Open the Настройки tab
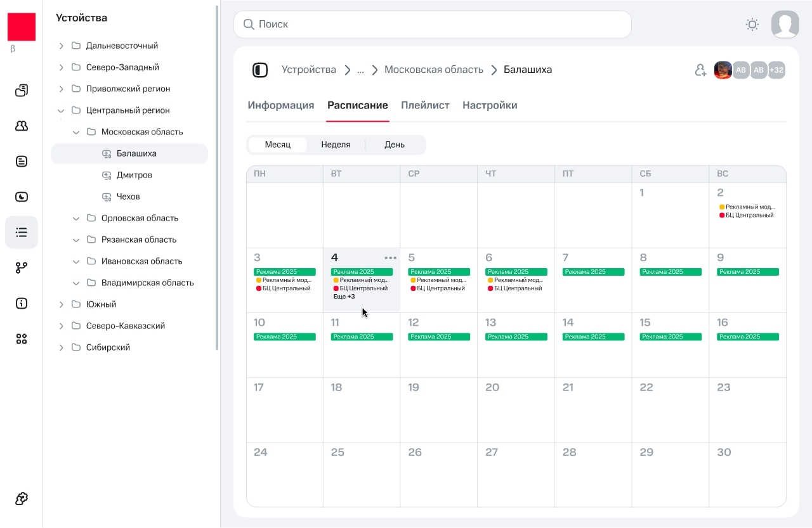The height and width of the screenshot is (528, 812). click(x=490, y=105)
